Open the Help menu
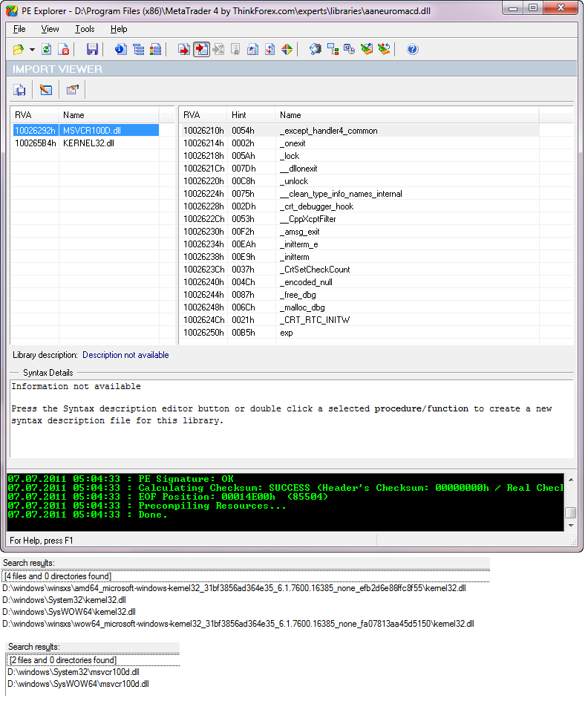 coord(119,29)
